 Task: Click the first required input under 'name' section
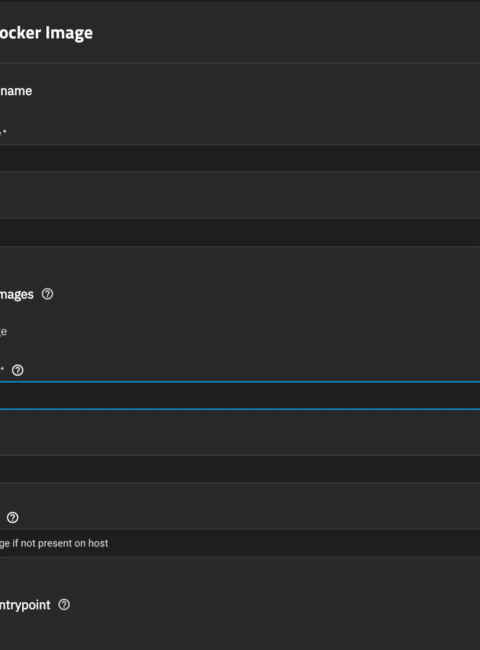pyautogui.click(x=240, y=158)
